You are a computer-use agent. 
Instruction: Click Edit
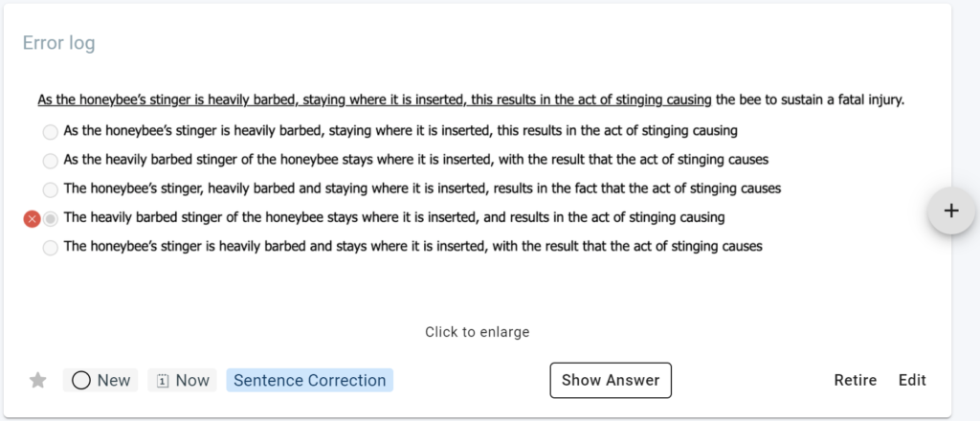912,381
